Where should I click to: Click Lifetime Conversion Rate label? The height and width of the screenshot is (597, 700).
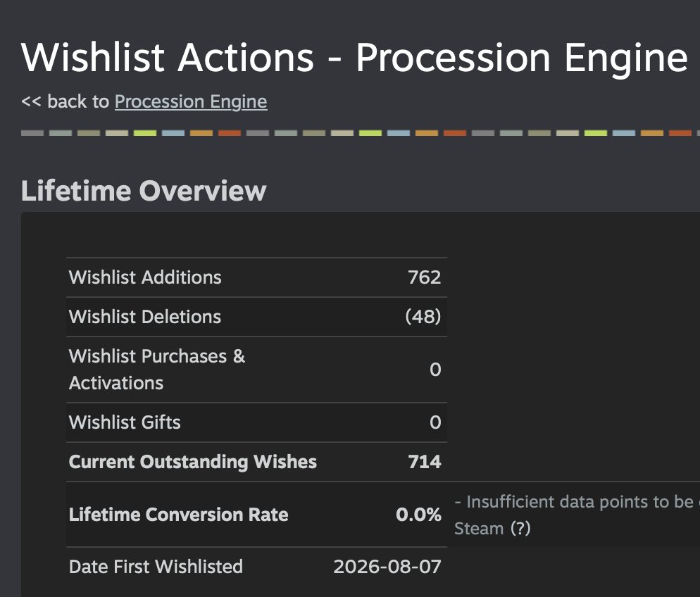coord(179,515)
